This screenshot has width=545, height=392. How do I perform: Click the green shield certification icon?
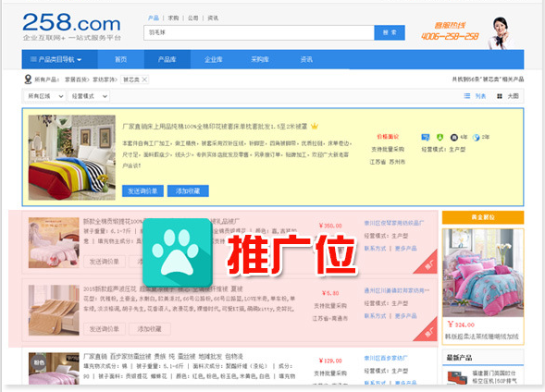[x=440, y=137]
